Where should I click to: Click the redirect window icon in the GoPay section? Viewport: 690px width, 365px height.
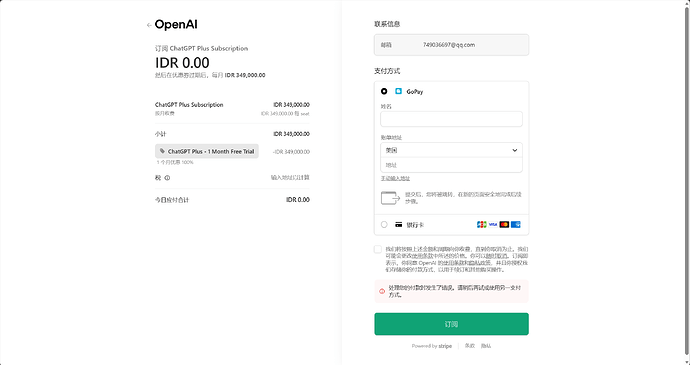(390, 198)
